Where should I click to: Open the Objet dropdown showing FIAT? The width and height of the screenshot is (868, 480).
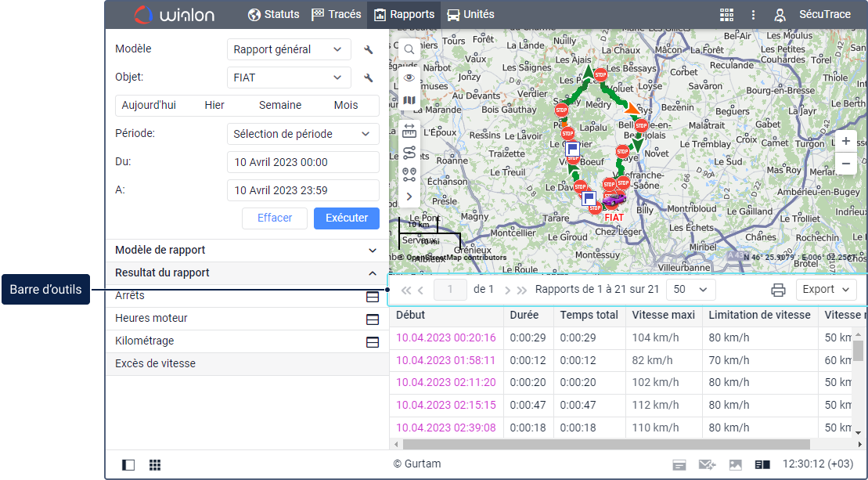(x=289, y=78)
